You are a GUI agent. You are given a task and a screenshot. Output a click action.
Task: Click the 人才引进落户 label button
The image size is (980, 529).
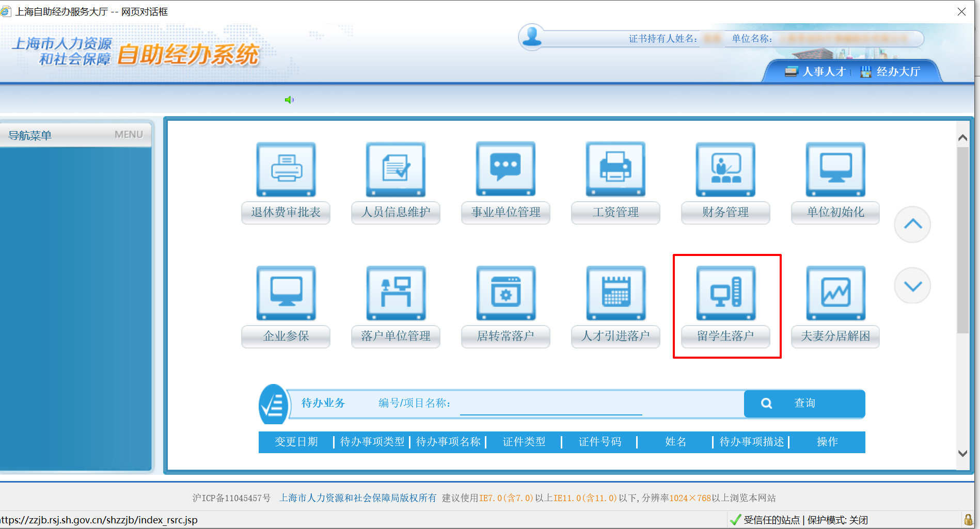point(616,336)
